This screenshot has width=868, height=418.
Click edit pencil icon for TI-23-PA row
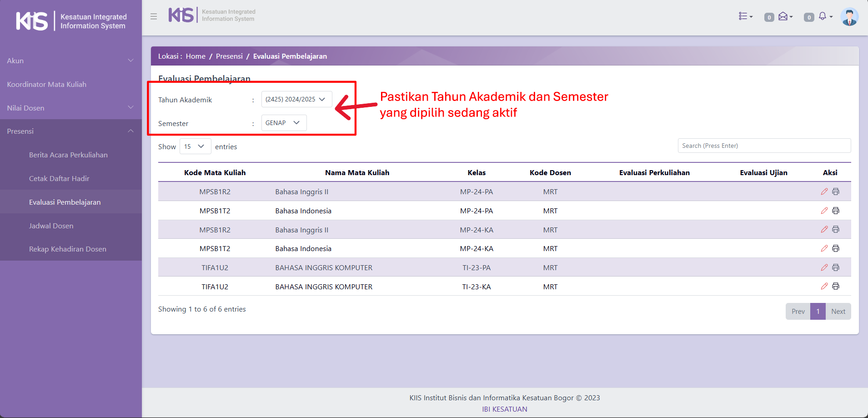coord(824,267)
